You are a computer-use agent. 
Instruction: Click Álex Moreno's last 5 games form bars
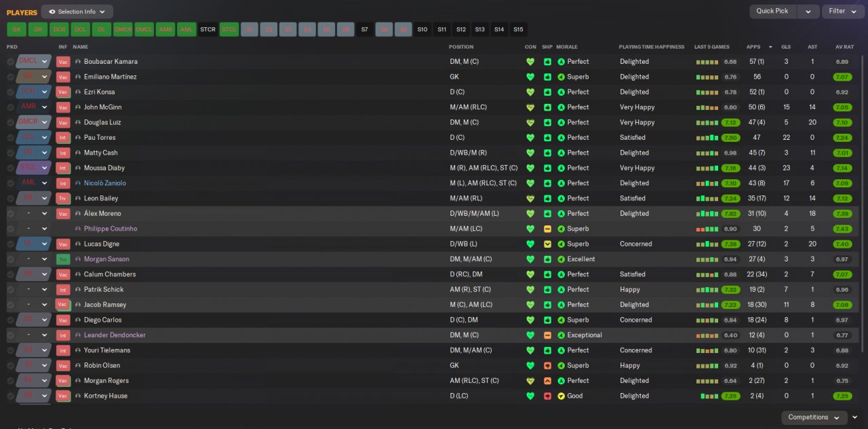pos(707,214)
